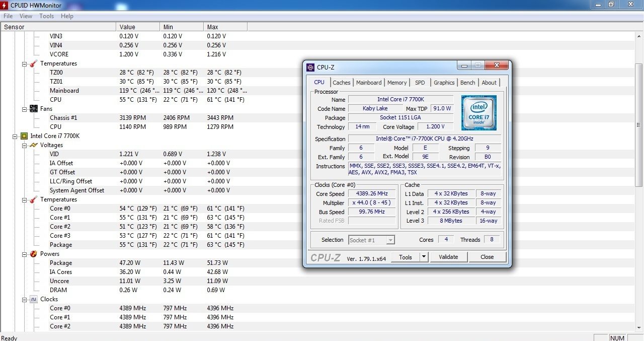Click the scrollbar down arrow in HWMonitor
644x341 pixels.
(639, 327)
